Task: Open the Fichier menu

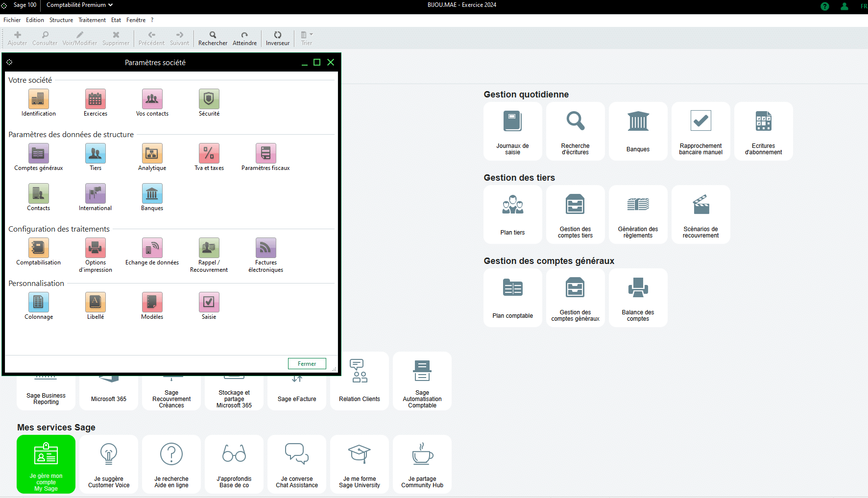Action: [12, 20]
